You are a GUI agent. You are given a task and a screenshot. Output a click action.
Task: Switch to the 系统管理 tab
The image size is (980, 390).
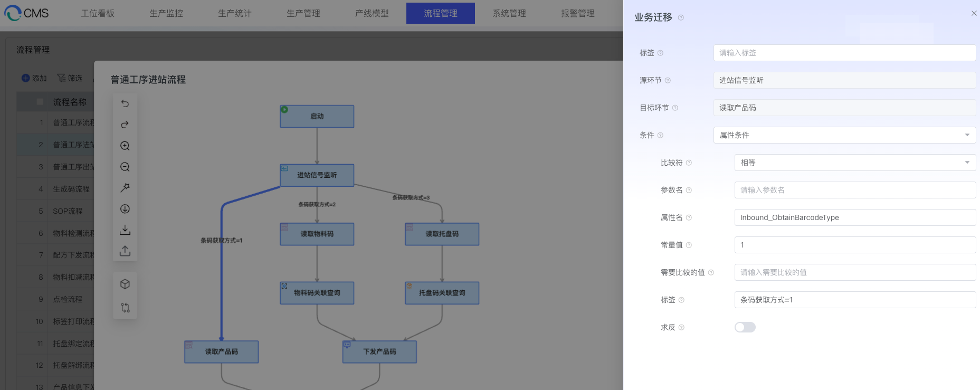(509, 13)
